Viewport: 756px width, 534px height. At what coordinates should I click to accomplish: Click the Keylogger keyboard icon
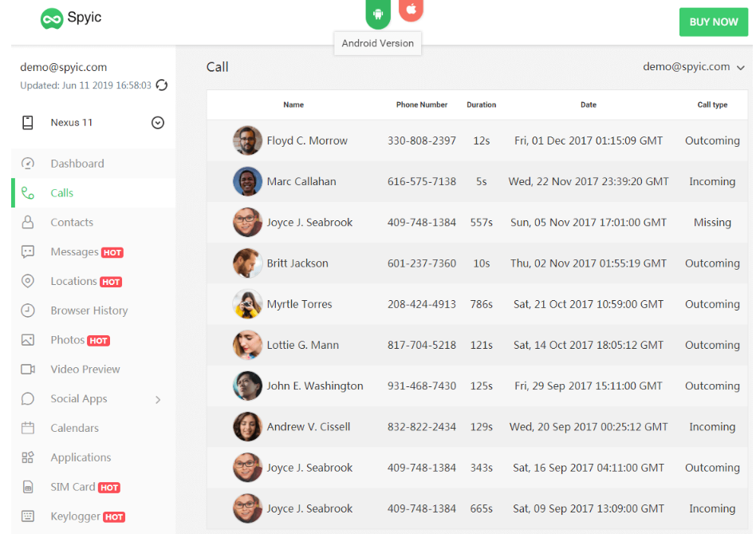28,516
